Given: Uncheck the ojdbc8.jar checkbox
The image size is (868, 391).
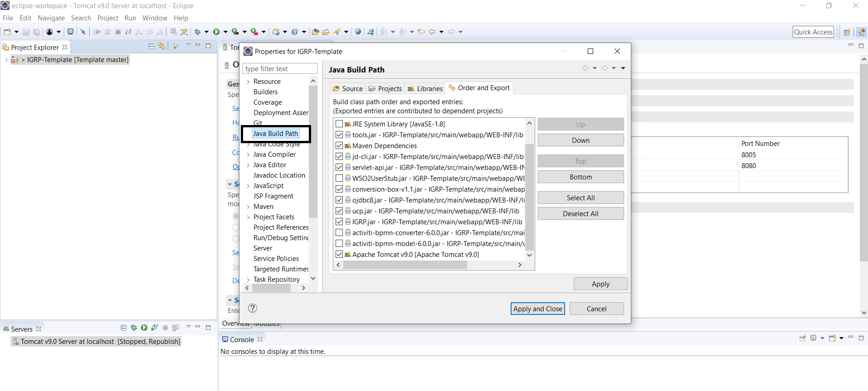Looking at the screenshot, I should [x=339, y=200].
